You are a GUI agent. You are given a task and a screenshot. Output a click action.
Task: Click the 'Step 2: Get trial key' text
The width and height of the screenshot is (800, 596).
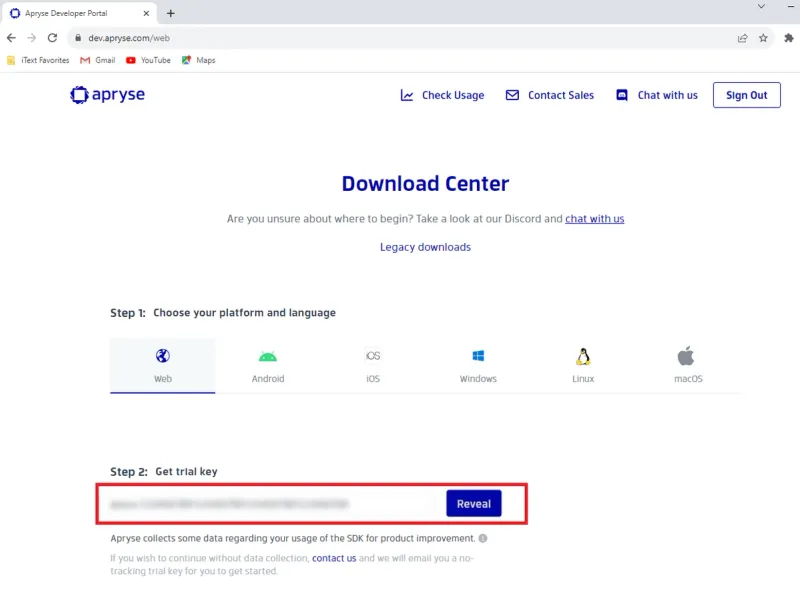[x=164, y=471]
